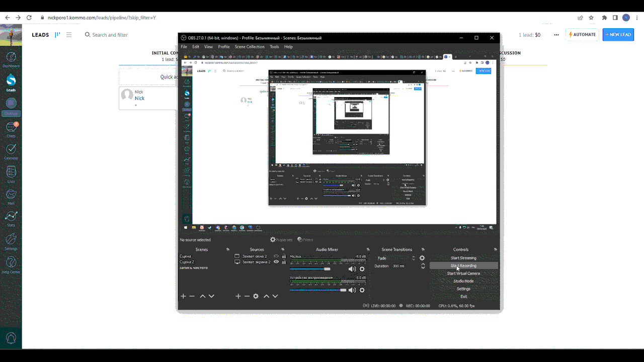Open the Tools menu in OBS

[x=274, y=47]
